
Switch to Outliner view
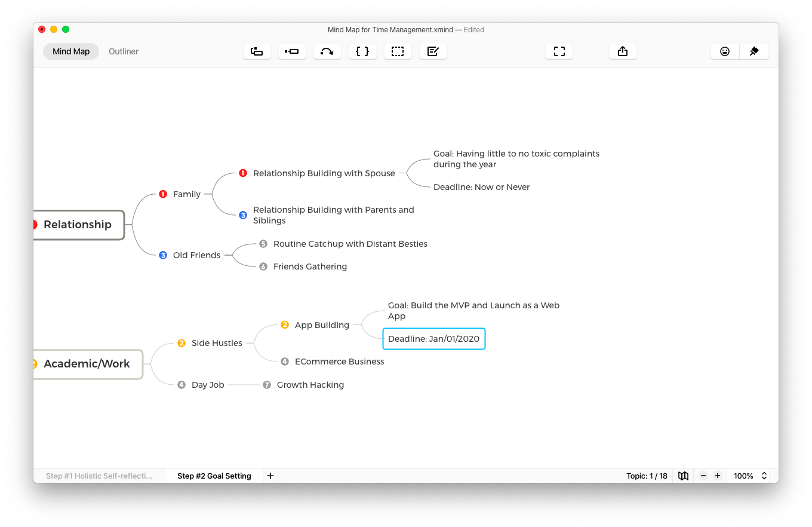(x=124, y=51)
